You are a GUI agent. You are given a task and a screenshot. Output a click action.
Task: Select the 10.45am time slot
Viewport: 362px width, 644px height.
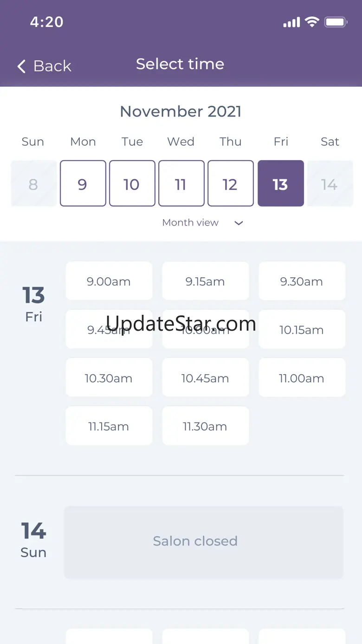[205, 377]
